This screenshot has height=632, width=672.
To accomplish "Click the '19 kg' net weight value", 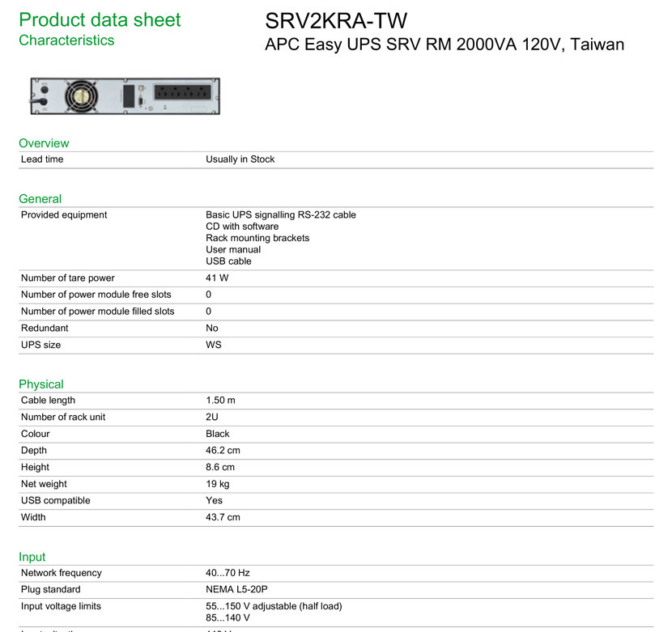I will coord(217,484).
